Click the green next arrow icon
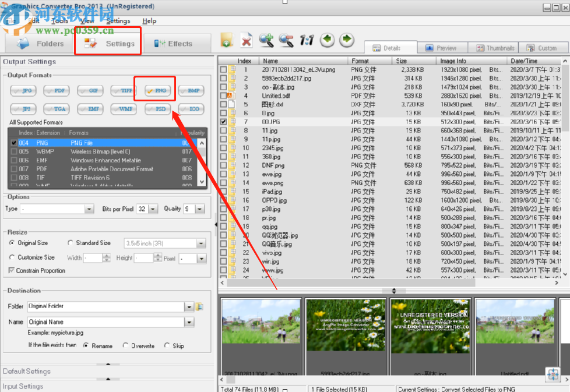 (x=347, y=40)
